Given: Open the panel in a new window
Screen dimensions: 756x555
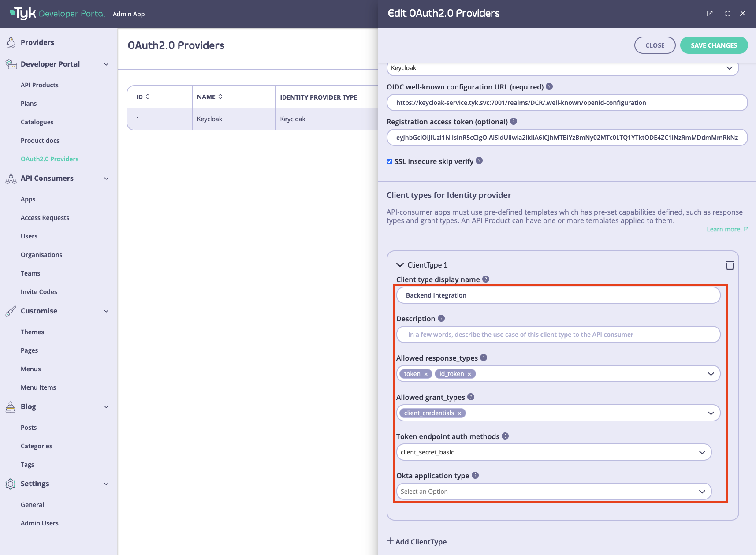Looking at the screenshot, I should tap(710, 13).
